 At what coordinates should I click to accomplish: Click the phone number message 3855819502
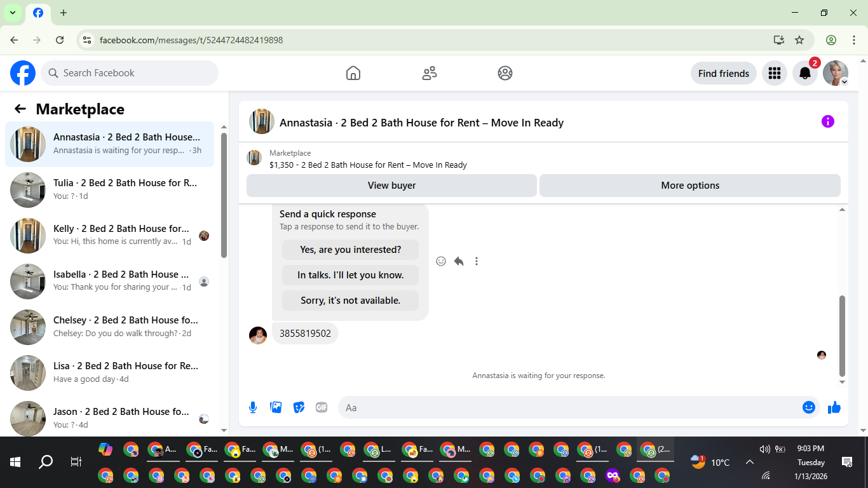click(x=305, y=334)
